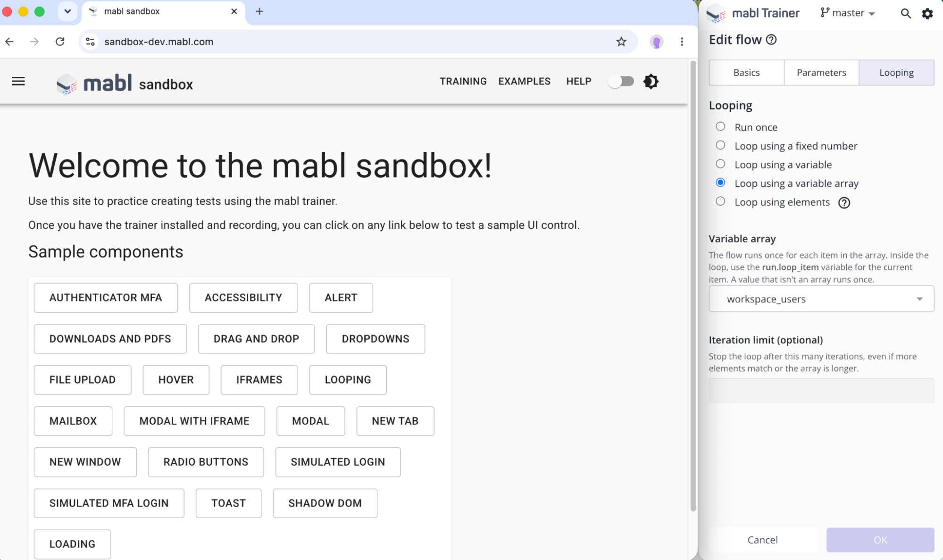The width and height of the screenshot is (943, 560).
Task: Open the Loading sample
Action: 72,544
